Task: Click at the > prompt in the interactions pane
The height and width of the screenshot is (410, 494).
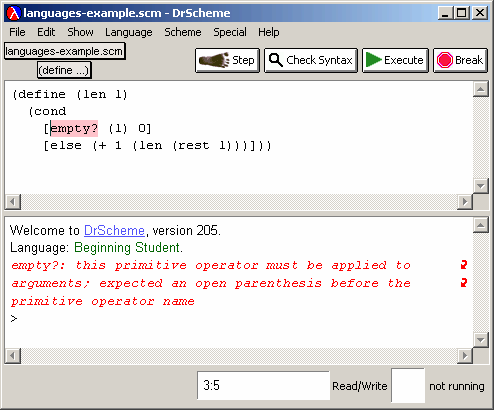Action: (14, 319)
